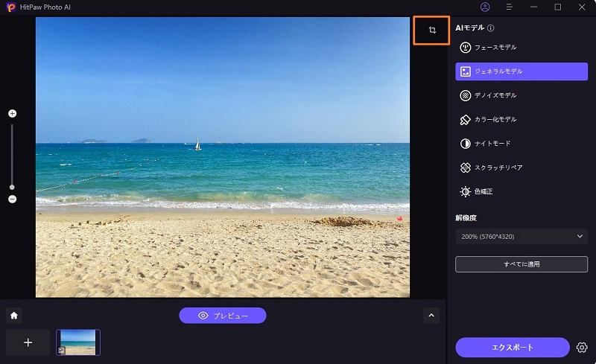Maximize the HitPaw window

pos(557,7)
